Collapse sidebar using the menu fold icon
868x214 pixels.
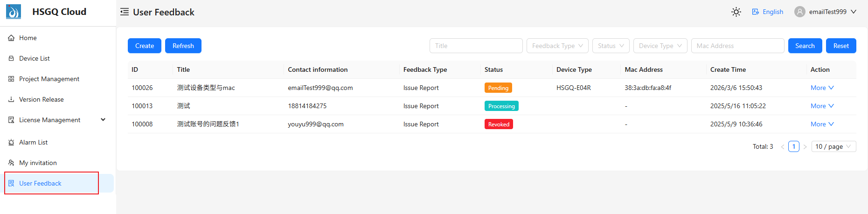coord(125,12)
